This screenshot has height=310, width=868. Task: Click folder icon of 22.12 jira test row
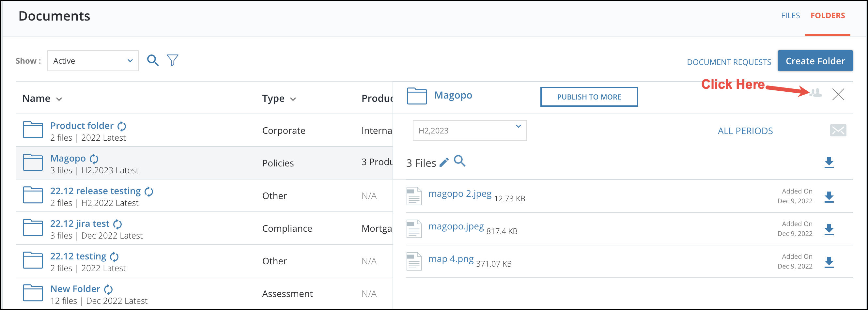pos(33,228)
